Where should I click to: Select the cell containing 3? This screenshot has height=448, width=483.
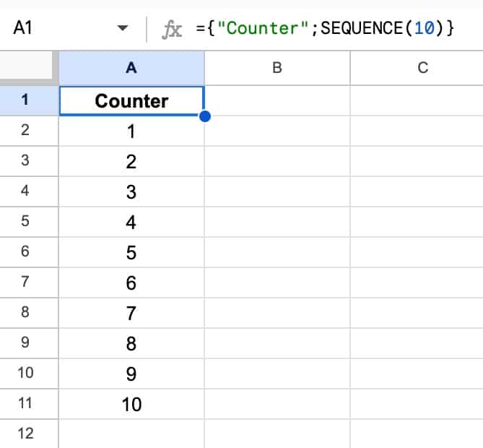click(x=131, y=191)
